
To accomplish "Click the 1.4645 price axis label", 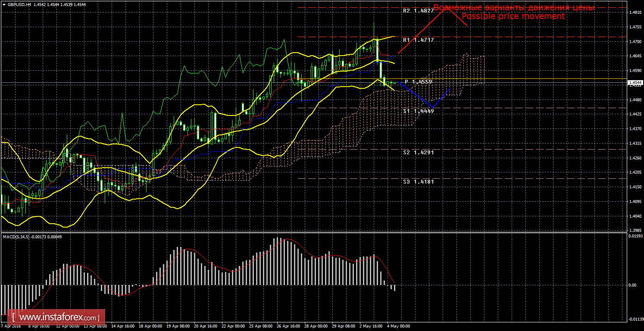I will [635, 56].
